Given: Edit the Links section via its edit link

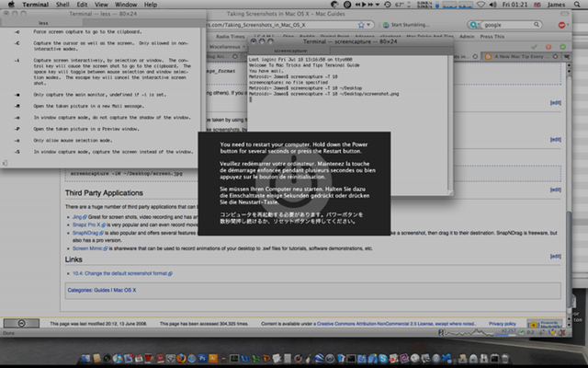Looking at the screenshot, I should pos(554,258).
